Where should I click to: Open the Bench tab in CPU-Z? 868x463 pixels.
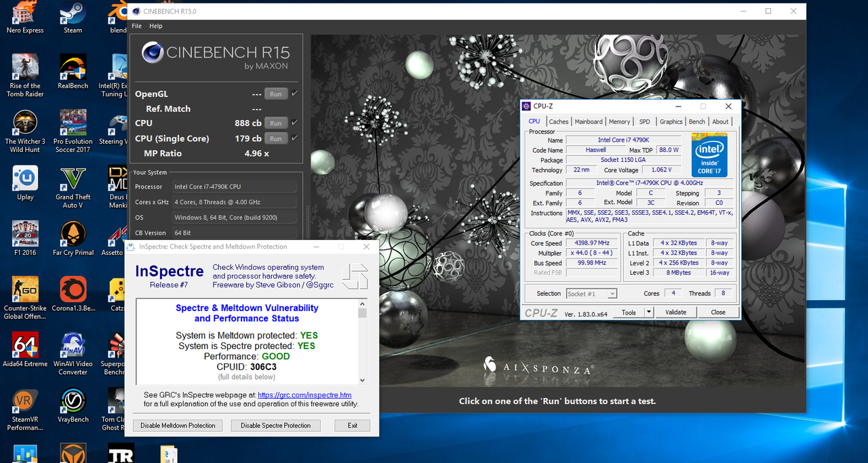[x=697, y=122]
